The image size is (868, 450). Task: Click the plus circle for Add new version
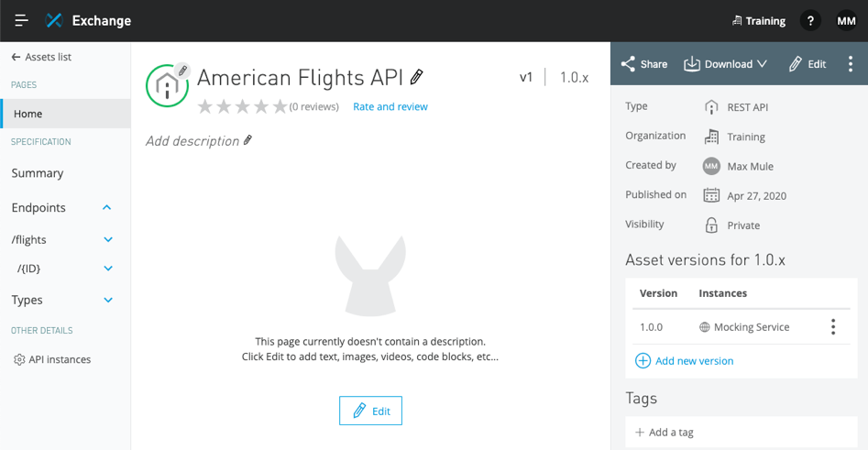point(643,361)
